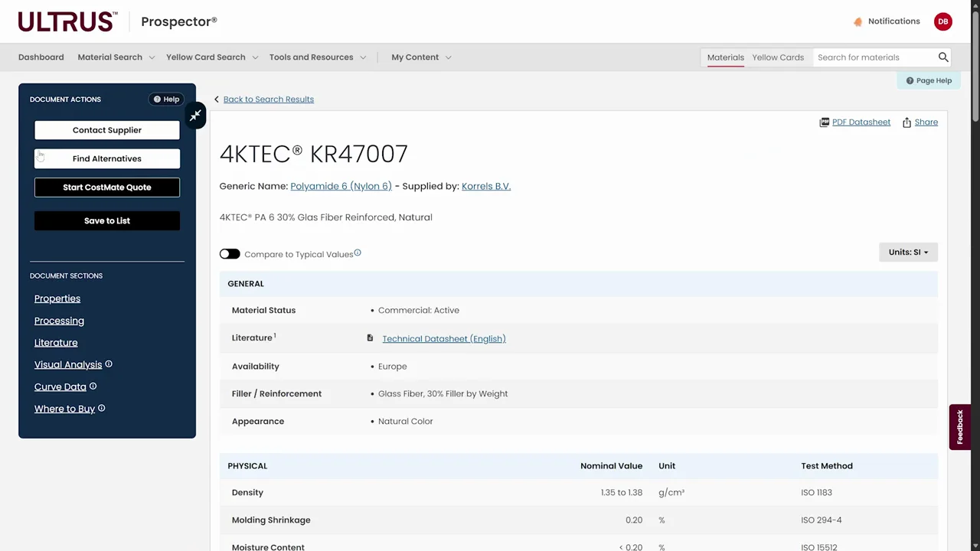Expand the Material Search menu
This screenshot has height=551, width=980.
[x=116, y=57]
